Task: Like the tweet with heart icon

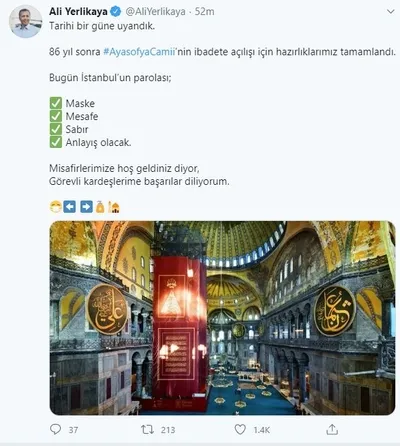Action: tap(240, 429)
